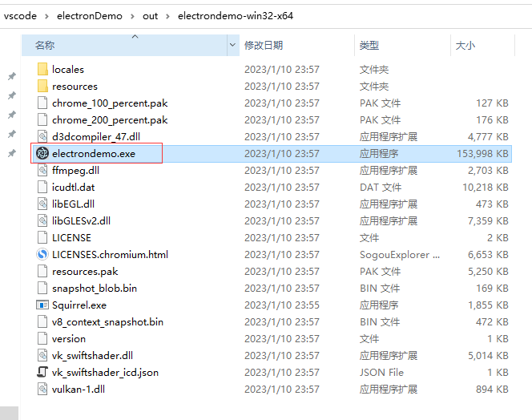The image size is (532, 420).
Task: Click the 类型 column header
Action: (369, 46)
